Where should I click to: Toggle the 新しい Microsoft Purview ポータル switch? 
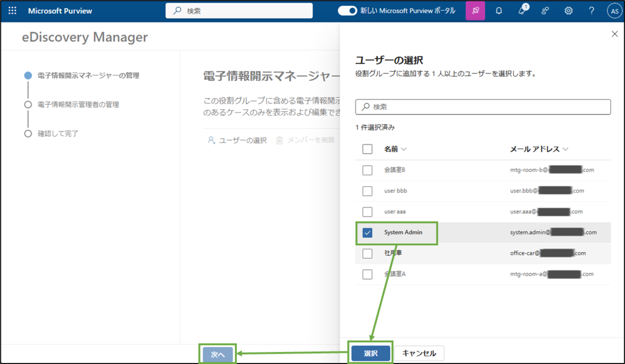(347, 10)
